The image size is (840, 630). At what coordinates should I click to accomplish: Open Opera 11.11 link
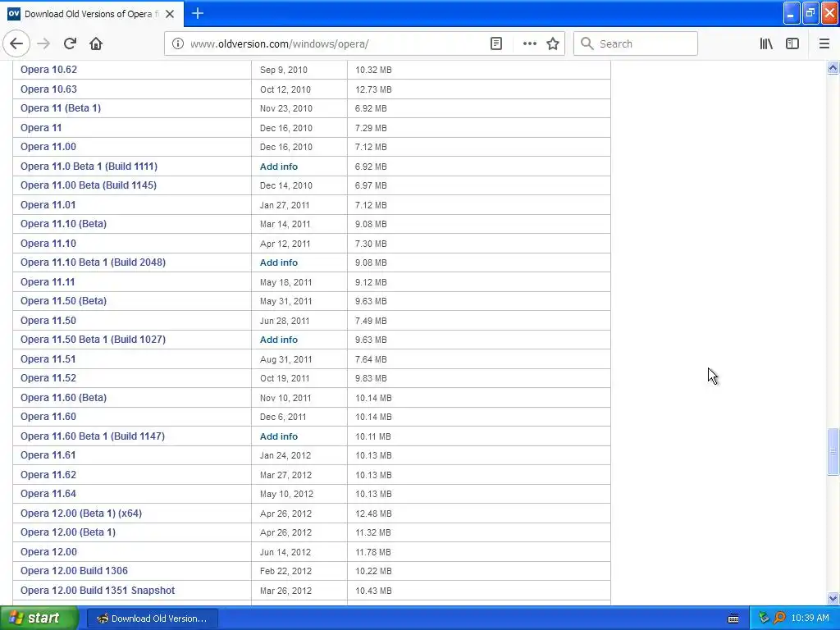click(x=48, y=282)
